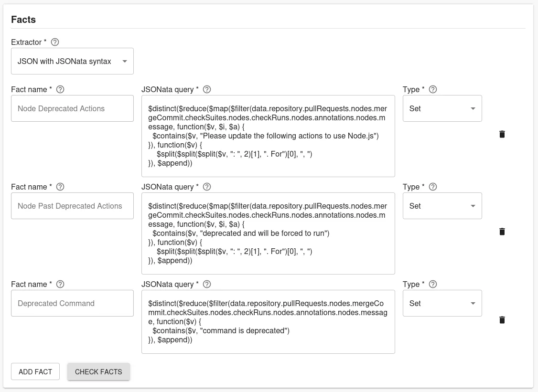The height and width of the screenshot is (392, 538).
Task: Open help for the second Fact name field
Action: click(x=60, y=187)
